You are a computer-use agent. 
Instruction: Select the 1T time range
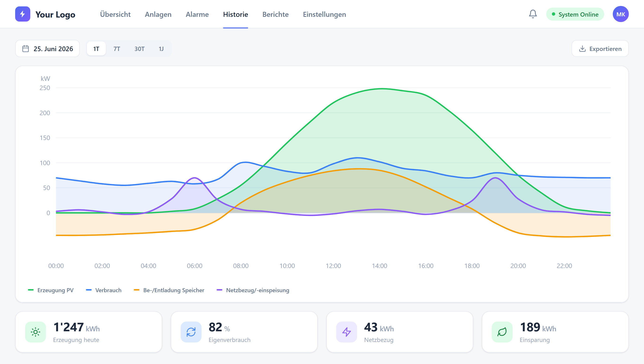(x=96, y=49)
